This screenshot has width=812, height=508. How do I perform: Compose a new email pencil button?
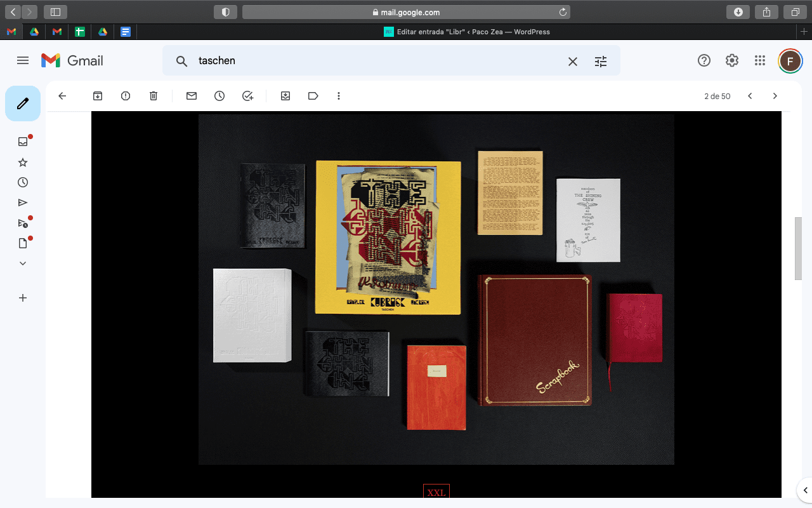pos(23,104)
